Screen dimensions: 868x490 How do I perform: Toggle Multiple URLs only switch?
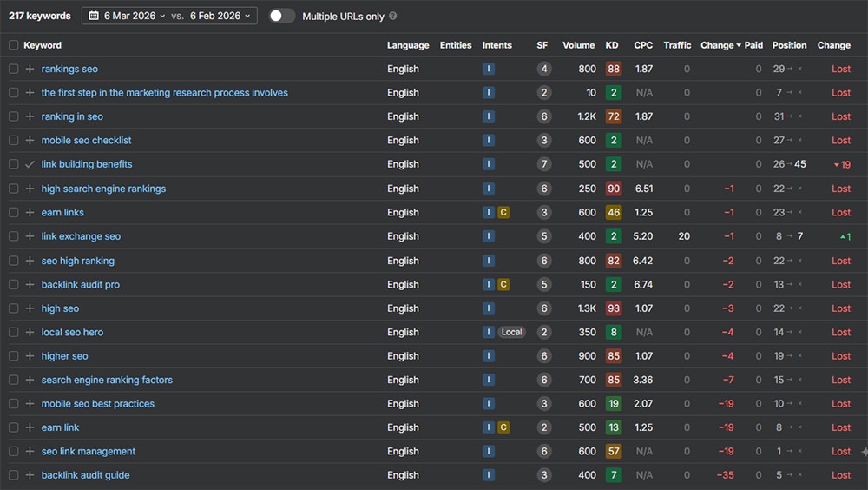coord(282,16)
